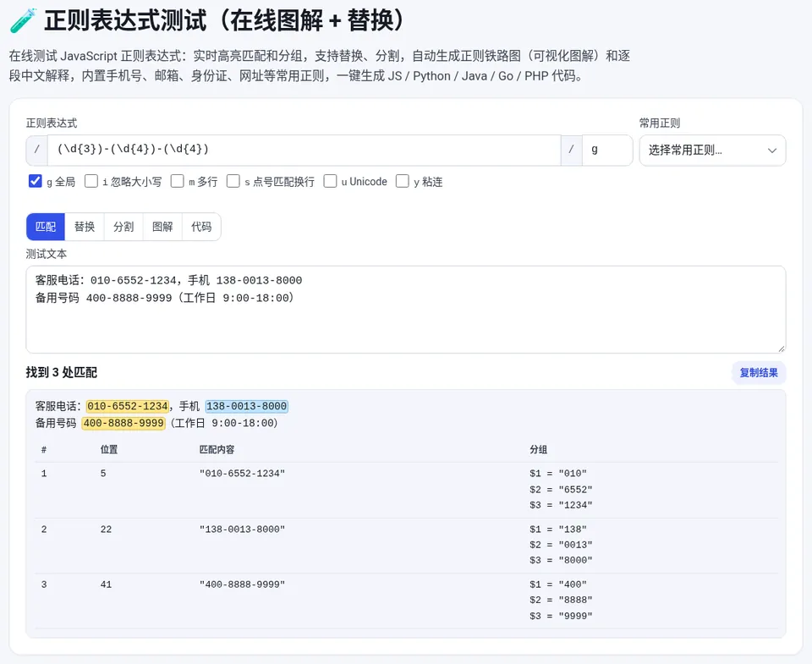Switch to the 匹配 tab
The image size is (812, 664).
[x=46, y=227]
